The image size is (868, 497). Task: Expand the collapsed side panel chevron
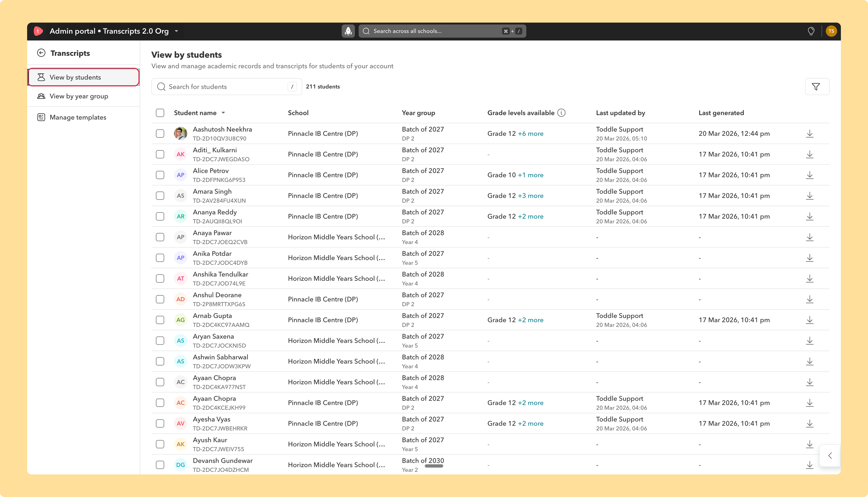(x=830, y=456)
